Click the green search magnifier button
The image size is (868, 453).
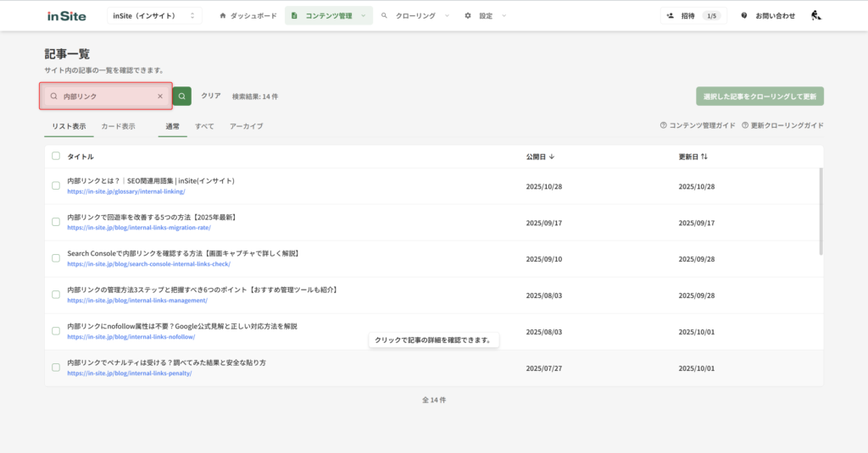182,97
